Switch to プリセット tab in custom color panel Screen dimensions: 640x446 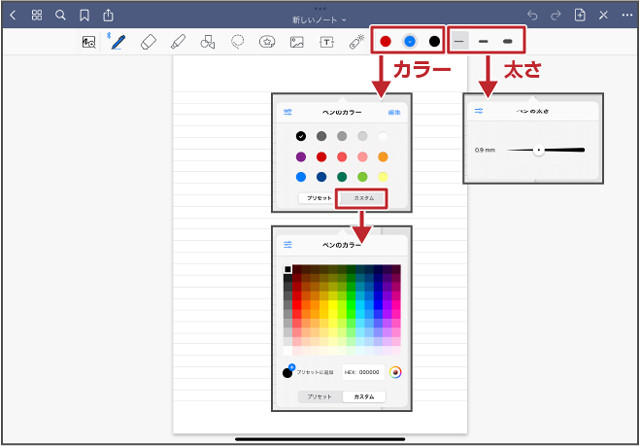[x=317, y=396]
